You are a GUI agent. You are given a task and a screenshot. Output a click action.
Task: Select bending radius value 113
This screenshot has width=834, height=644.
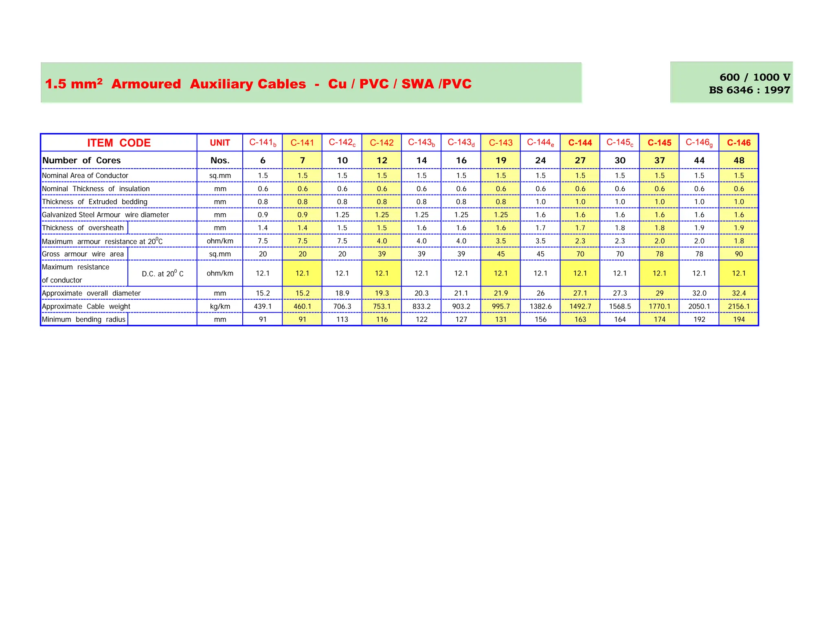(342, 320)
